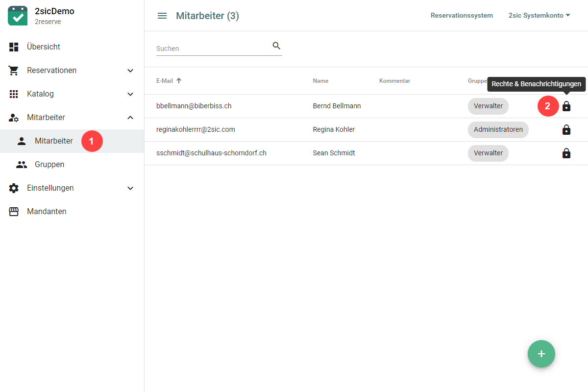Click the 2sicDemo calendar logo
This screenshot has width=588, height=392.
click(x=18, y=16)
